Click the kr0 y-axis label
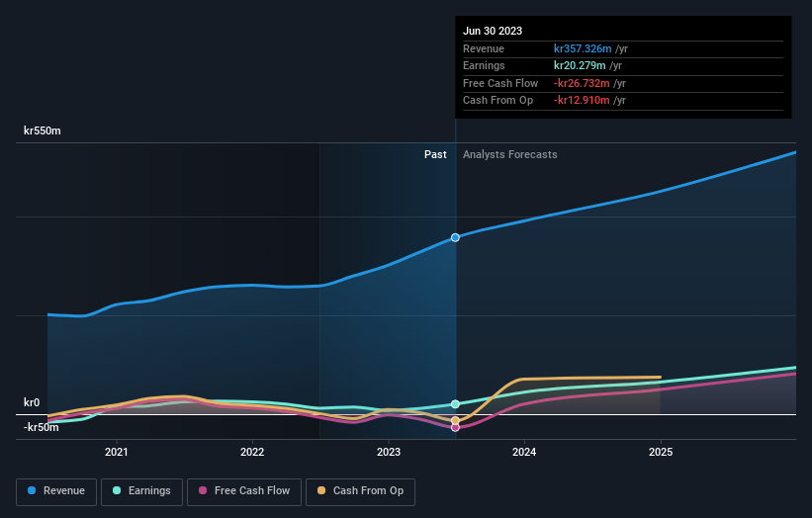The width and height of the screenshot is (812, 518). pyautogui.click(x=32, y=402)
